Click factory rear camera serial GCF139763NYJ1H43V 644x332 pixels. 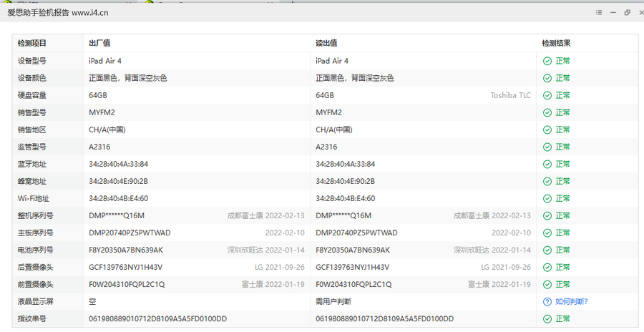(125, 268)
